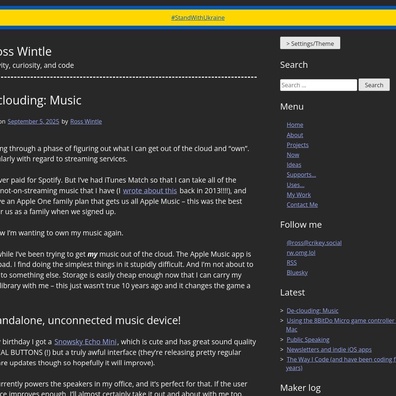Open the Now menu link
This screenshot has height=396, width=396.
(x=293, y=155)
